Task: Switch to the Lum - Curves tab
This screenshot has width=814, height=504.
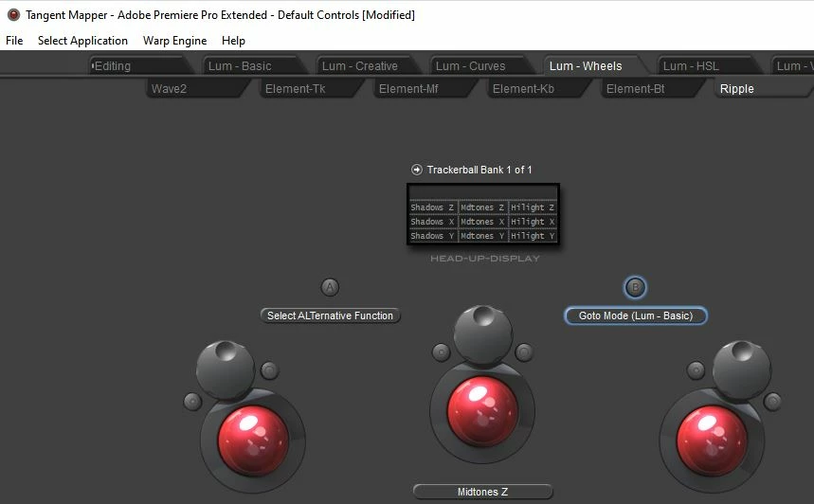Action: pyautogui.click(x=480, y=66)
